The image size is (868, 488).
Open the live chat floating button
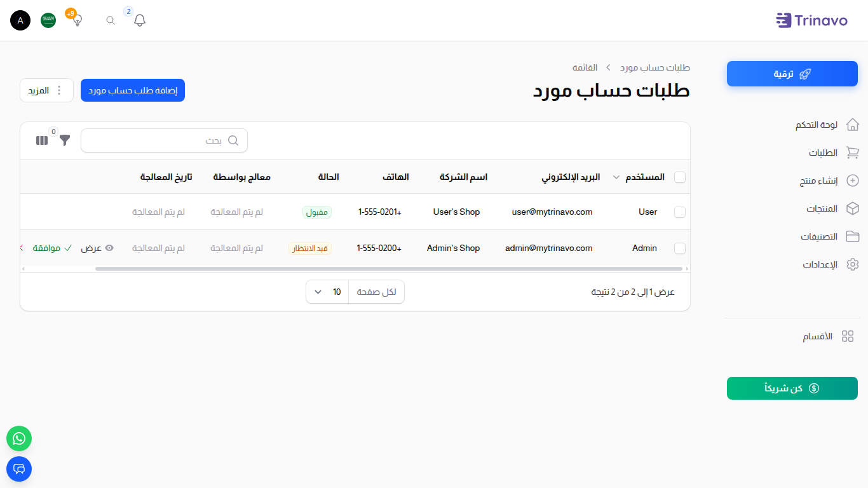coord(19,469)
